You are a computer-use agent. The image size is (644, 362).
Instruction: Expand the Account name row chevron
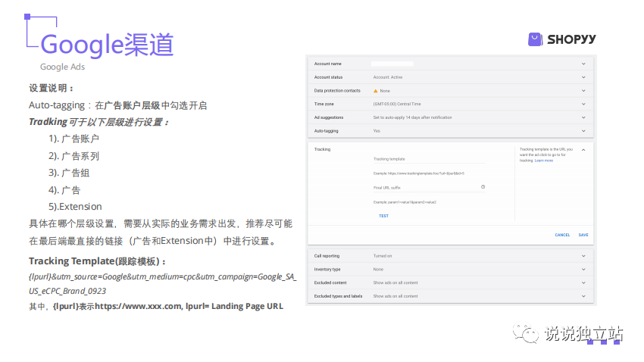tap(583, 64)
